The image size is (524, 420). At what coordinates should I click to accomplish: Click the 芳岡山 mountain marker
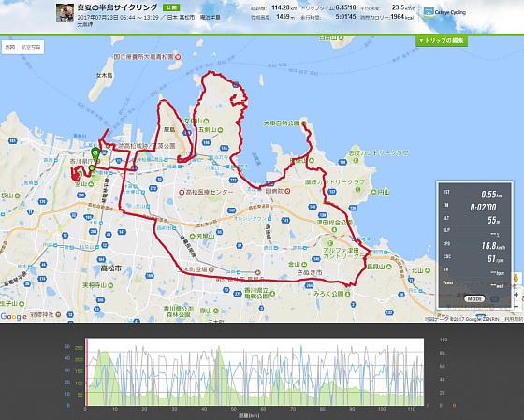pos(192,236)
